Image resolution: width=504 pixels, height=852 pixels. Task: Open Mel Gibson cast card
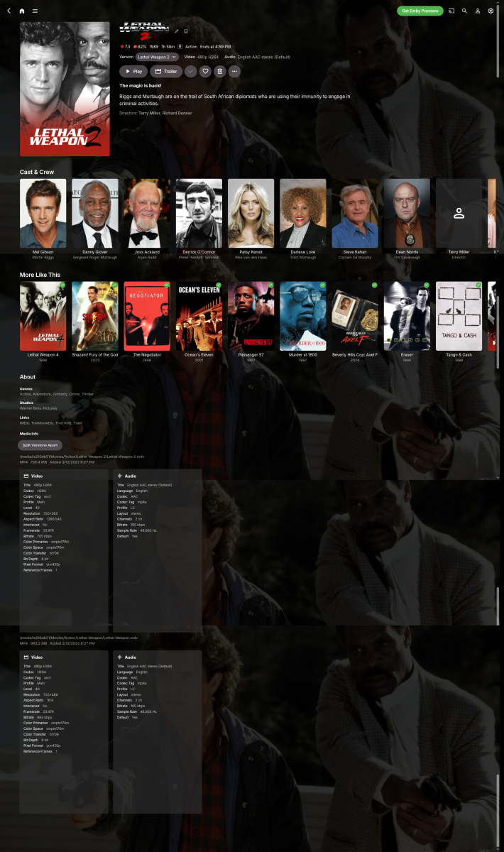pyautogui.click(x=43, y=213)
